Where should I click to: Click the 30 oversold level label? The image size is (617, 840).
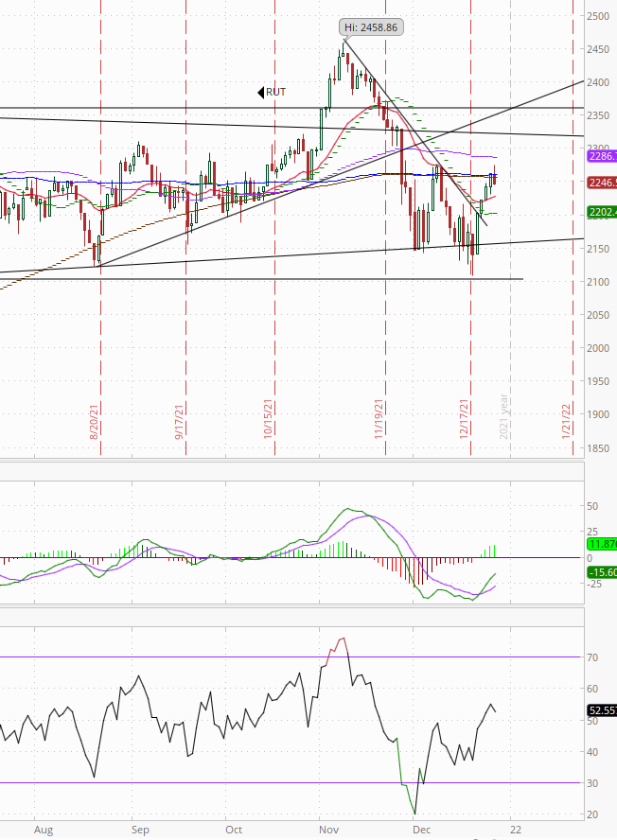(592, 783)
